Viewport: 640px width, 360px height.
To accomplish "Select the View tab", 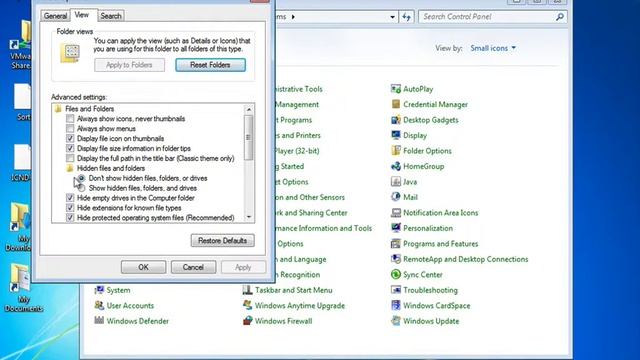I will [x=82, y=15].
